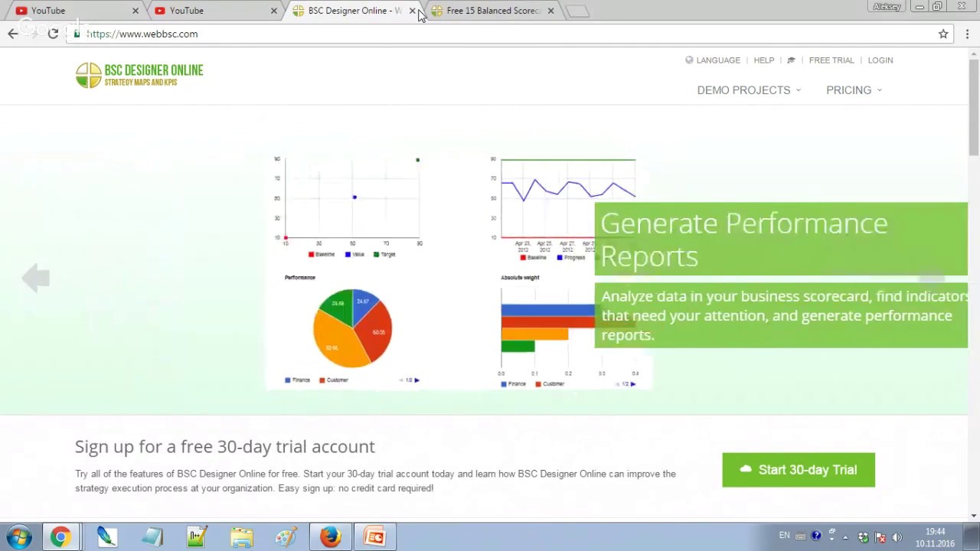Show hidden tray icons arrow
The width and height of the screenshot is (980, 551).
[845, 537]
